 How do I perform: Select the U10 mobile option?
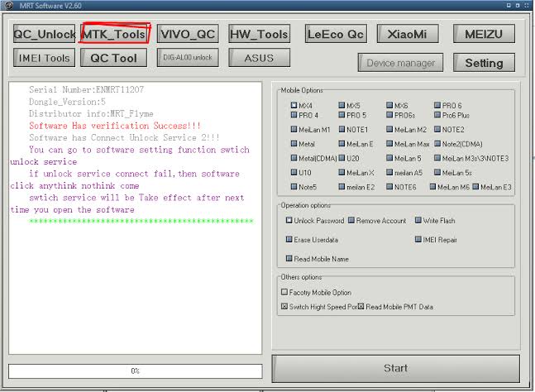click(294, 172)
